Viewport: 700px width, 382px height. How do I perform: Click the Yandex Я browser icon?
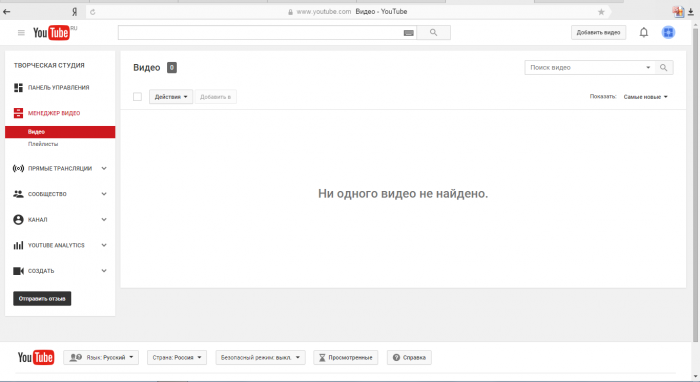(x=75, y=12)
